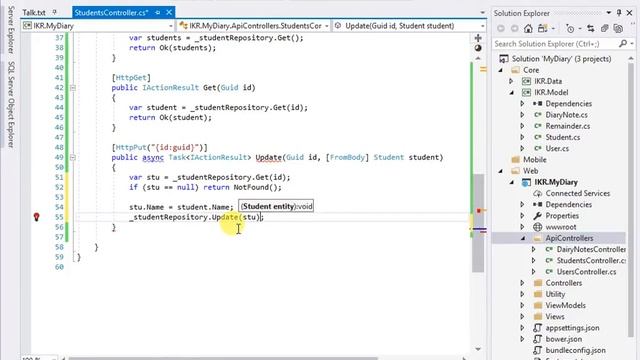Screen dimensions: 640x360
Task: Open the document tab list dropdown arrow
Action: pyautogui.click(x=482, y=13)
